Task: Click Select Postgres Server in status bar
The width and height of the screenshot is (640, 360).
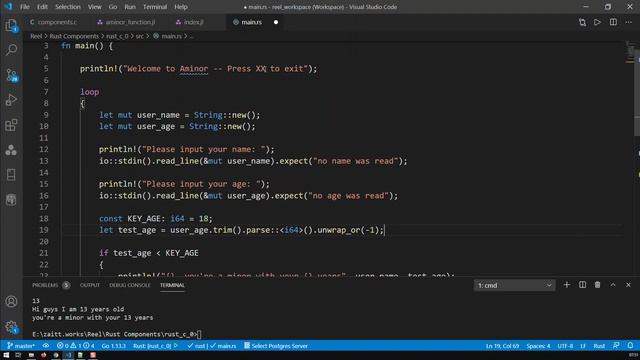Action: click(x=276, y=346)
